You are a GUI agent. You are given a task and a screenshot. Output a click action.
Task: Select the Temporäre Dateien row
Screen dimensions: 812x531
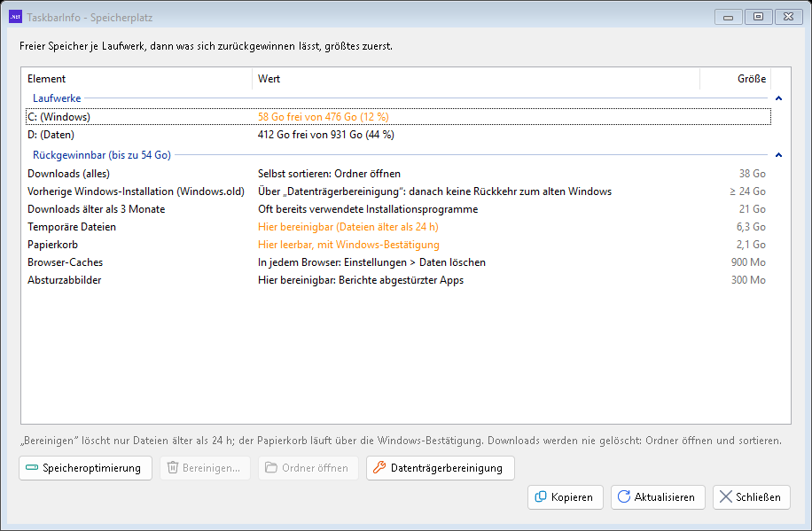pyautogui.click(x=398, y=227)
